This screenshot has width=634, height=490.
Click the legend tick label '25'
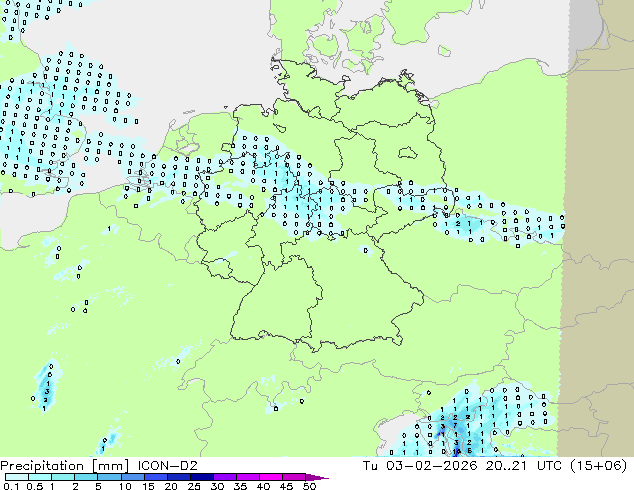pos(194,486)
